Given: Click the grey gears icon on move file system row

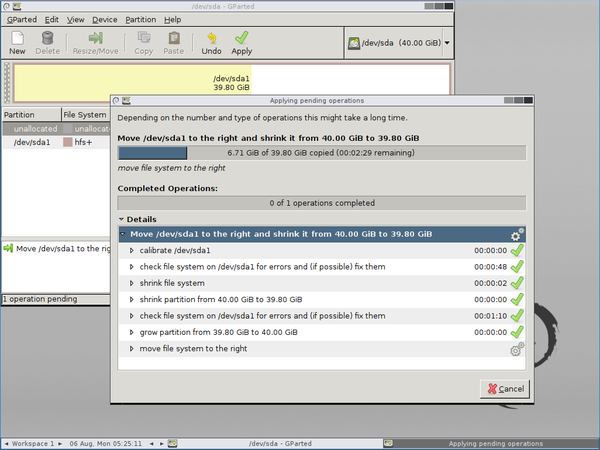Looking at the screenshot, I should (517, 349).
